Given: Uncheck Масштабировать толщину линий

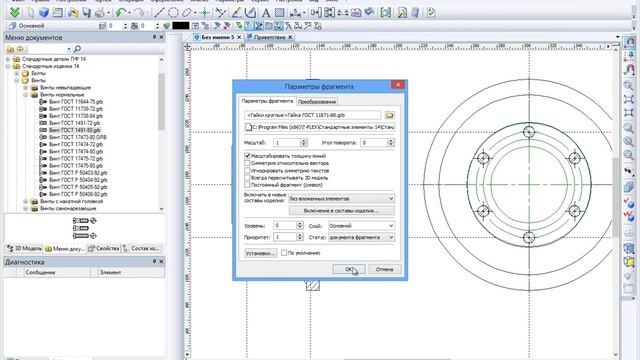Looking at the screenshot, I should pos(247,156).
